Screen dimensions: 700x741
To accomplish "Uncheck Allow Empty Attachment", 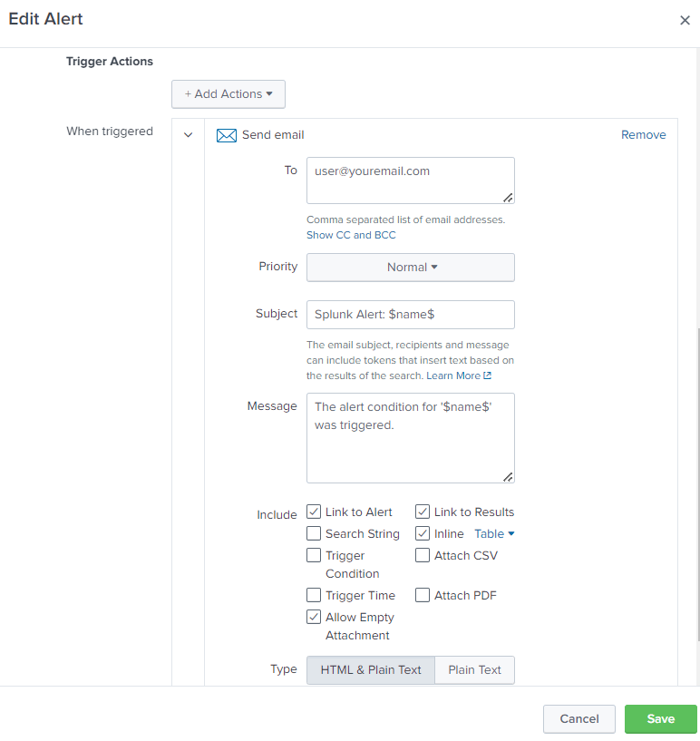I will (x=314, y=618).
